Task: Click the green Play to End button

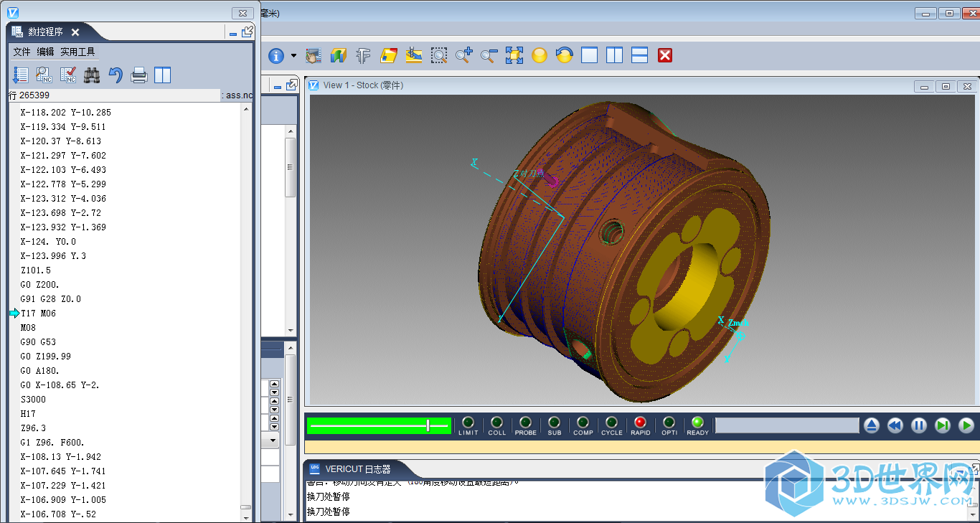Action: tap(967, 425)
